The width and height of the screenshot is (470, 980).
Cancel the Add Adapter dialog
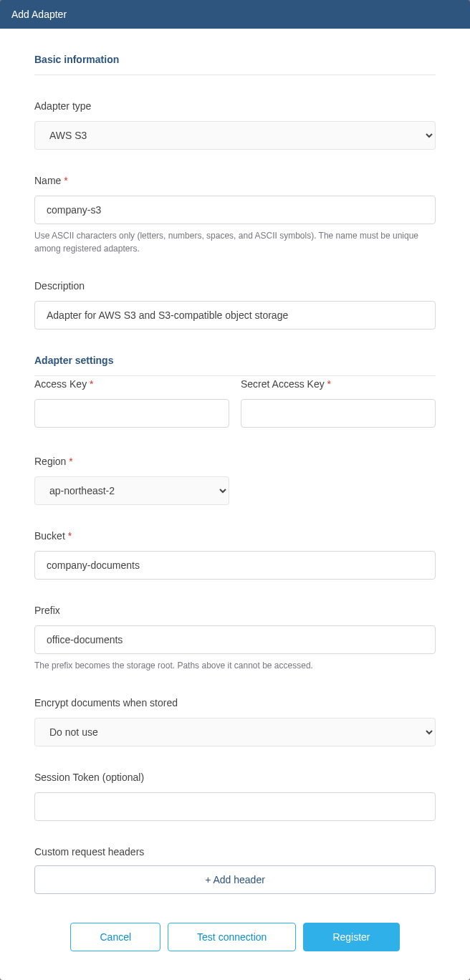pos(115,937)
